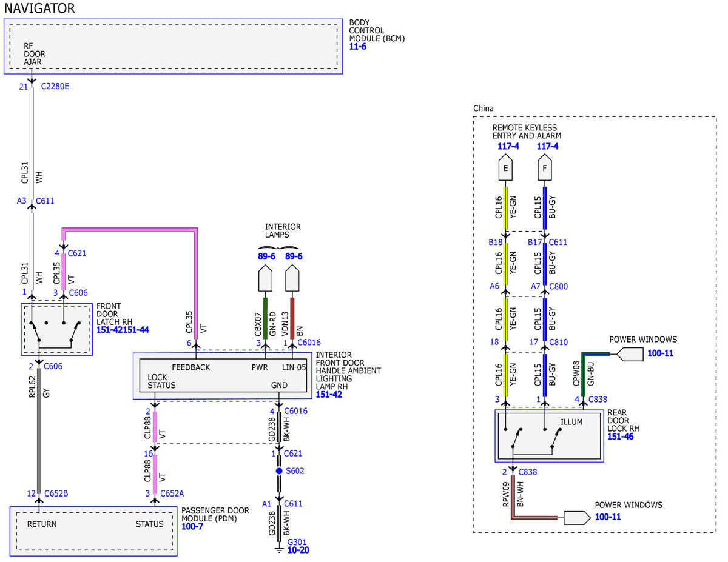Screen dimensions: 728x562
Task: Open 100-11 link beside the GN-BU Power Windows arrow
Action: coord(660,353)
